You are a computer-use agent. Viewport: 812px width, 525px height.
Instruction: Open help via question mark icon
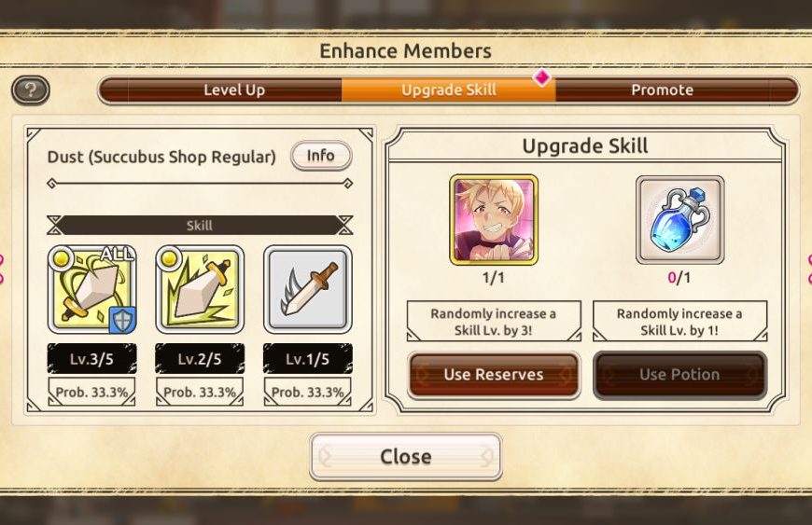[x=31, y=90]
